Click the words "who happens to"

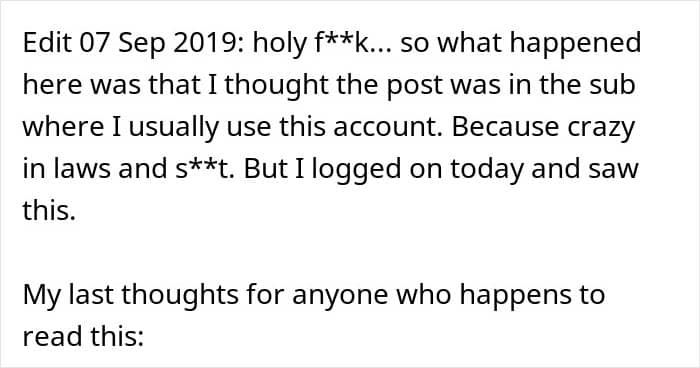tap(500, 297)
